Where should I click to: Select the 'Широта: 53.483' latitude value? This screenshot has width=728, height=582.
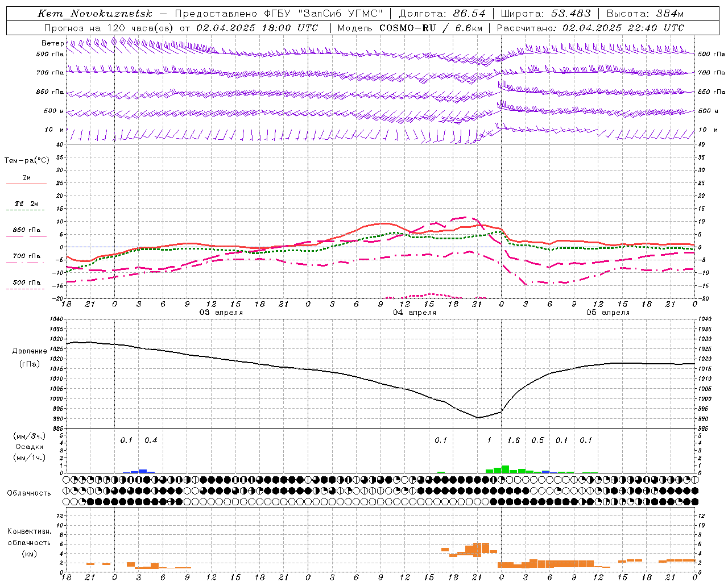(x=546, y=14)
